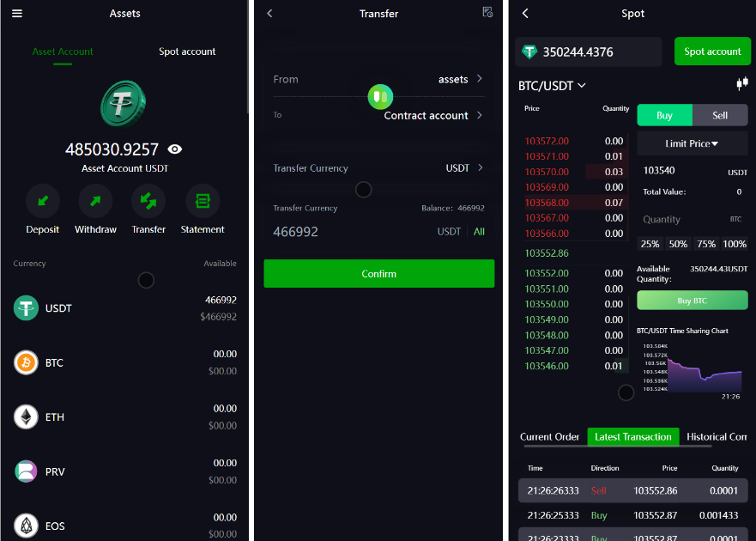
Task: Open the candlestick chart icon
Action: tap(741, 84)
